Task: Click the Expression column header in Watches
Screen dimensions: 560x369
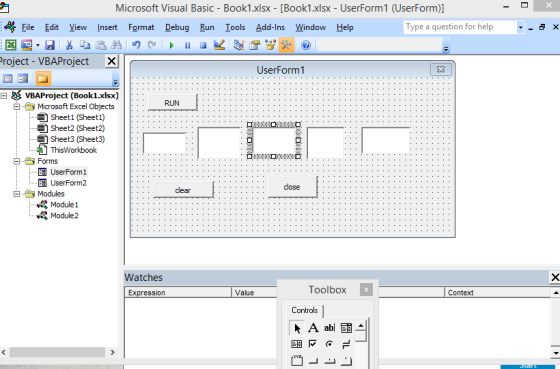Action: tap(178, 293)
